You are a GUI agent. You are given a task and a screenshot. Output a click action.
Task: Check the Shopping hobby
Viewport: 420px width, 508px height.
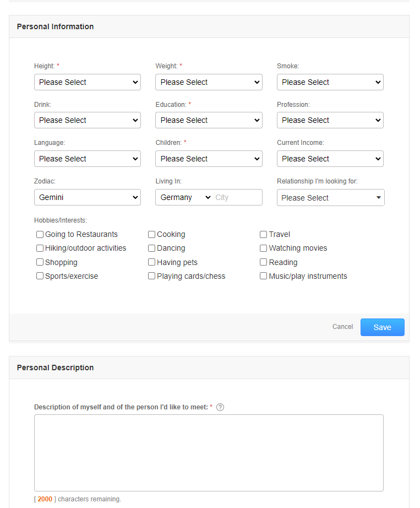(x=40, y=262)
